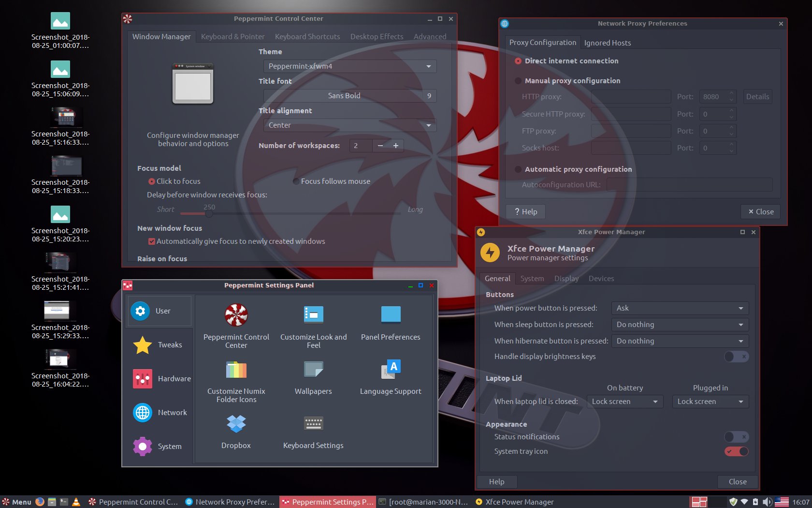
Task: Switch to Keyboard Shortcuts tab
Action: pyautogui.click(x=307, y=37)
